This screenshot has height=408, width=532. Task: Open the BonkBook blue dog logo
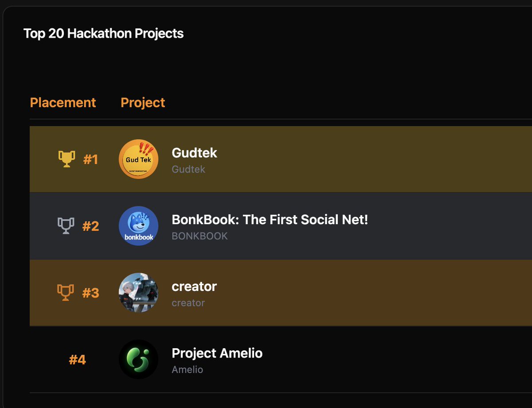pyautogui.click(x=139, y=226)
